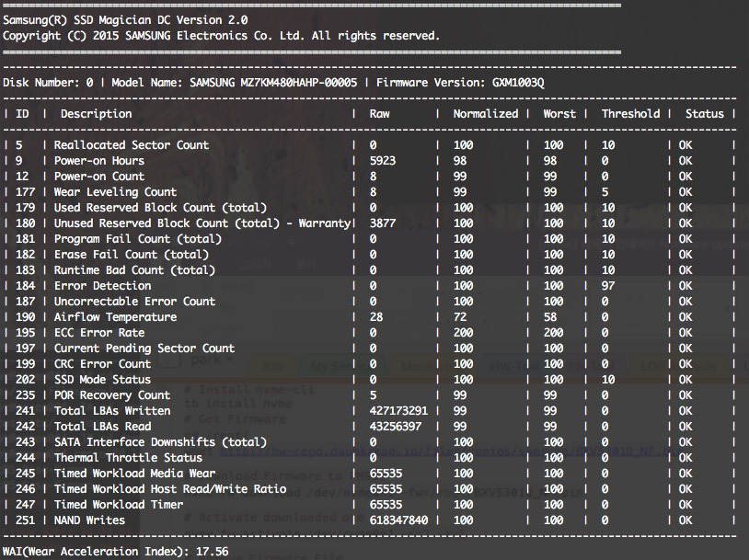Select raw value 427173291
Viewport: 749px width, 560px height.
point(398,411)
